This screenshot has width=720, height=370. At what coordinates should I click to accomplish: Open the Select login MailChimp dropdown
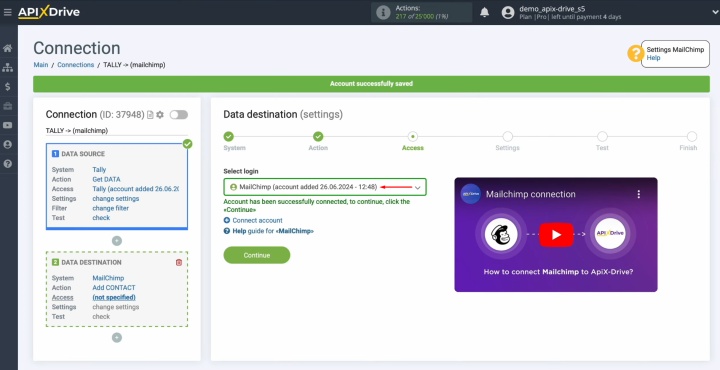coord(325,187)
